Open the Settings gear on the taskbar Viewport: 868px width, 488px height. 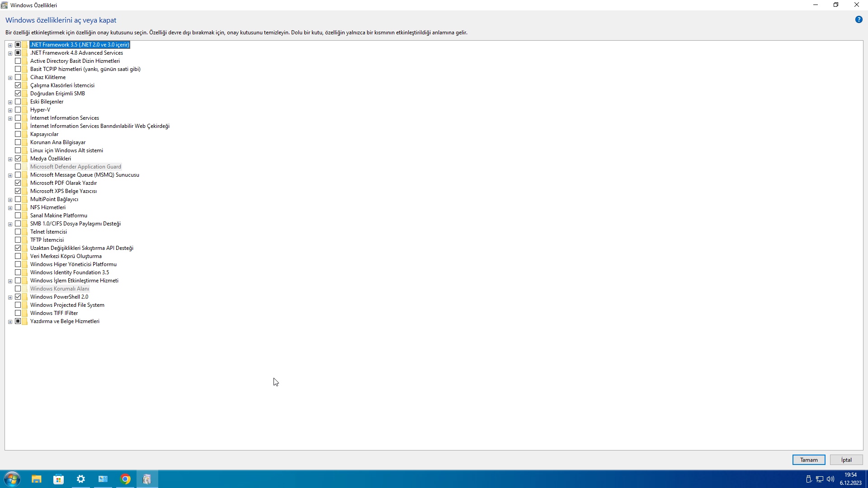(81, 479)
